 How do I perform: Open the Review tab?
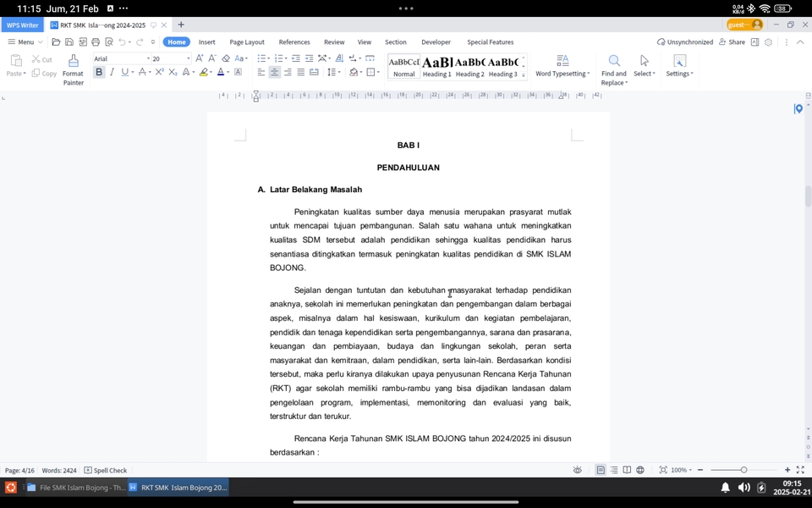click(x=334, y=42)
